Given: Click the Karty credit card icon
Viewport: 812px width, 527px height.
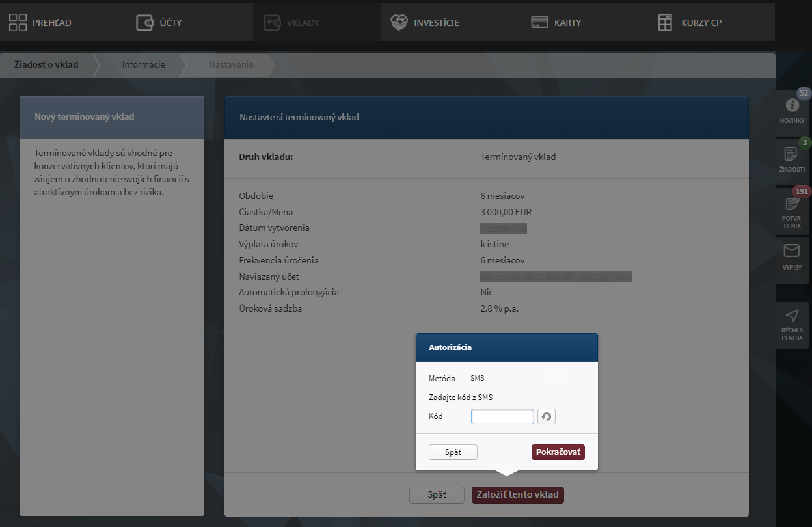Looking at the screenshot, I should (539, 23).
